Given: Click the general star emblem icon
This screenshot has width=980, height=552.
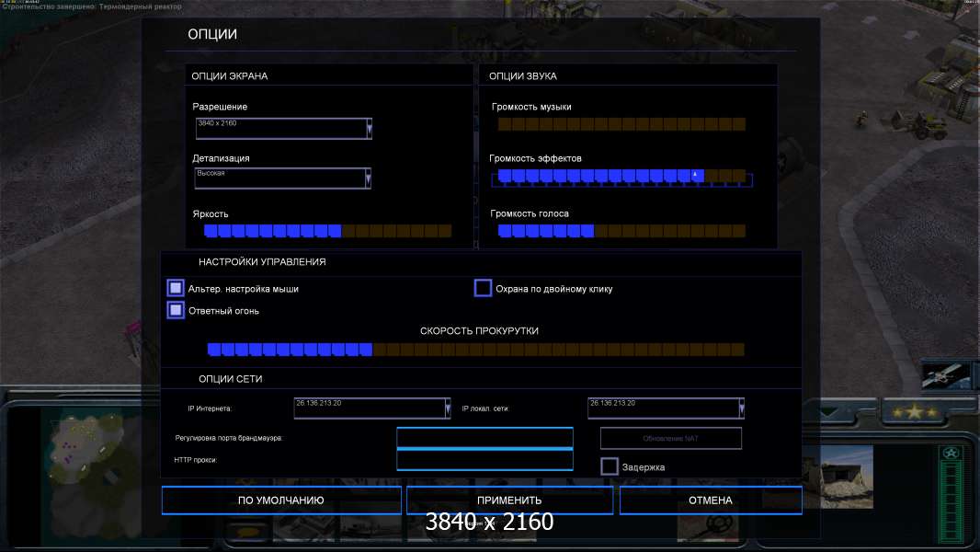Looking at the screenshot, I should point(952,454).
